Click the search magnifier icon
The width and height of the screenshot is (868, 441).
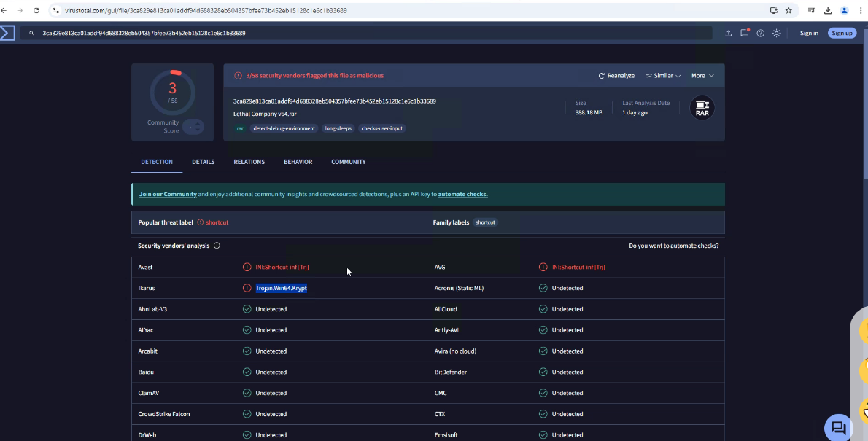coord(31,34)
